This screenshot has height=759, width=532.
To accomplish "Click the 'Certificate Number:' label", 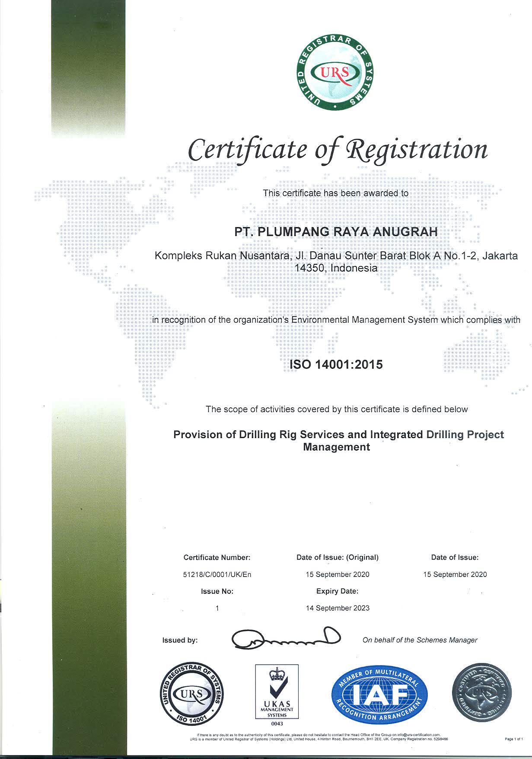I will pos(217,557).
